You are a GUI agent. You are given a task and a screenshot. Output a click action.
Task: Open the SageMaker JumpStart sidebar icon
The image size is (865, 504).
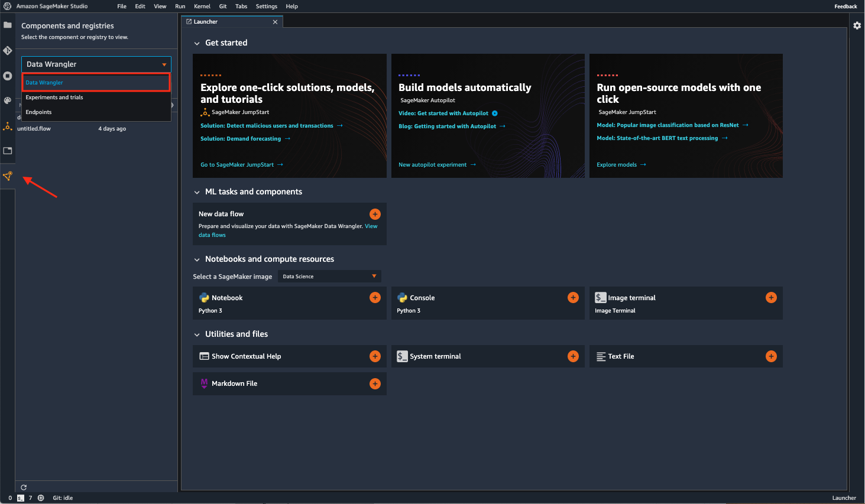coord(8,126)
